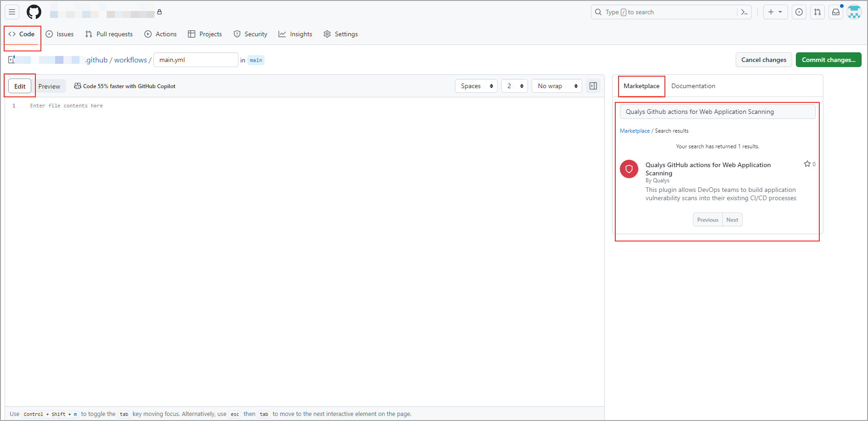Navigate to workflows folder breadcrumb
This screenshot has height=421, width=868.
tap(130, 60)
